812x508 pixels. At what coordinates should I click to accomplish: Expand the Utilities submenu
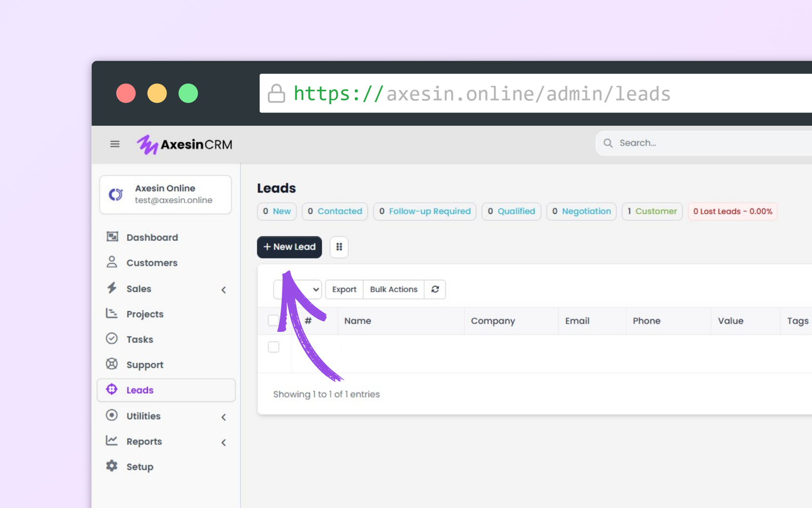[x=224, y=417]
